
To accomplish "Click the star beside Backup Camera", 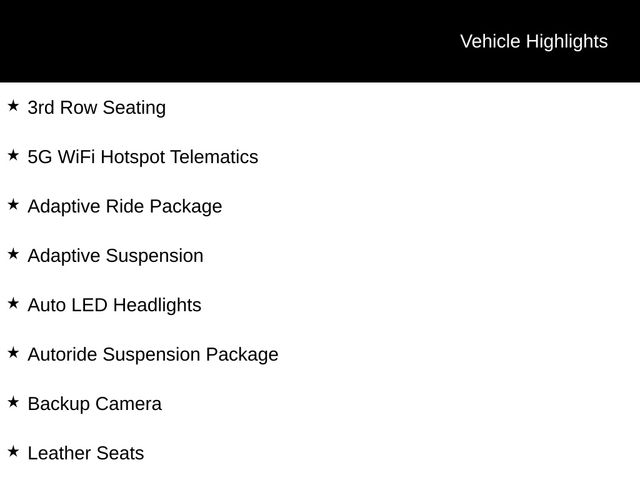I will point(13,402).
